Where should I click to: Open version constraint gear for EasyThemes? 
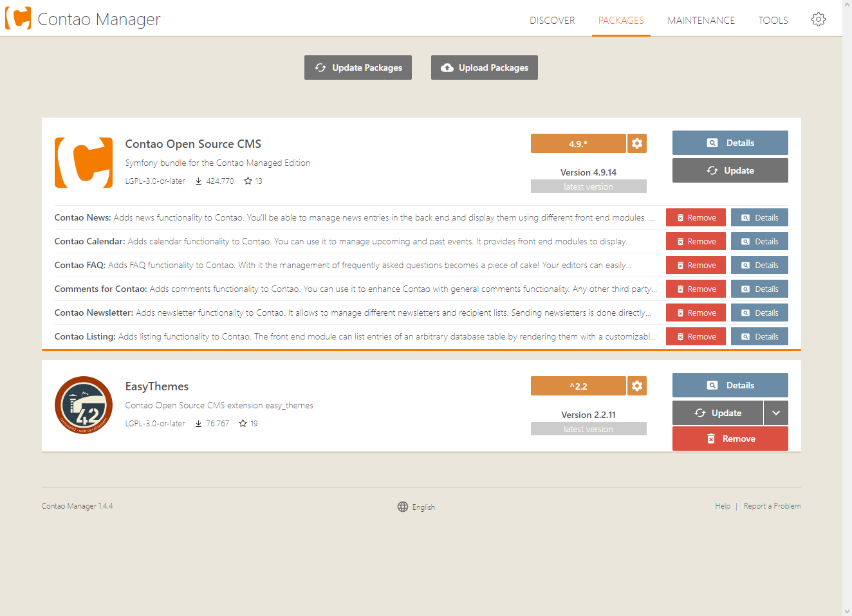tap(637, 386)
